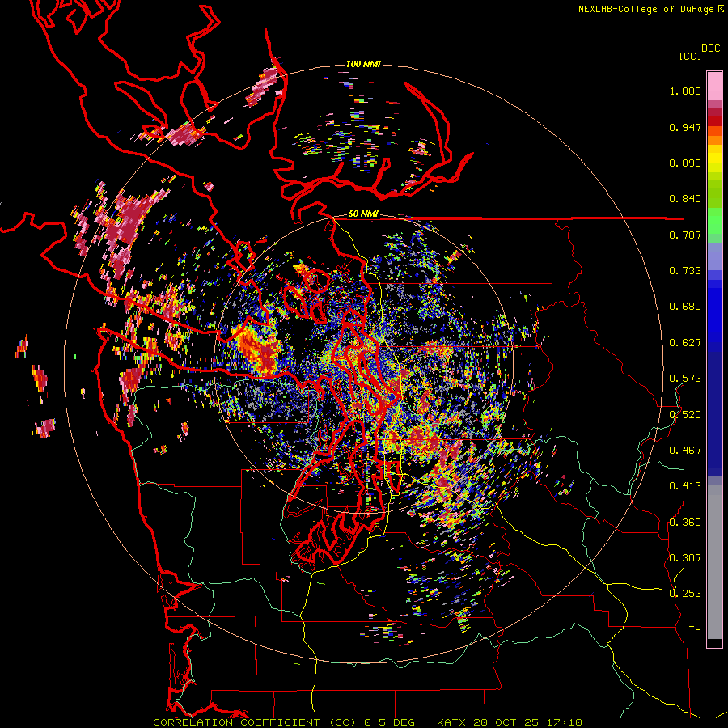
Task: Click the Correlation Coefficient KATX title caption
Action: pos(367,722)
